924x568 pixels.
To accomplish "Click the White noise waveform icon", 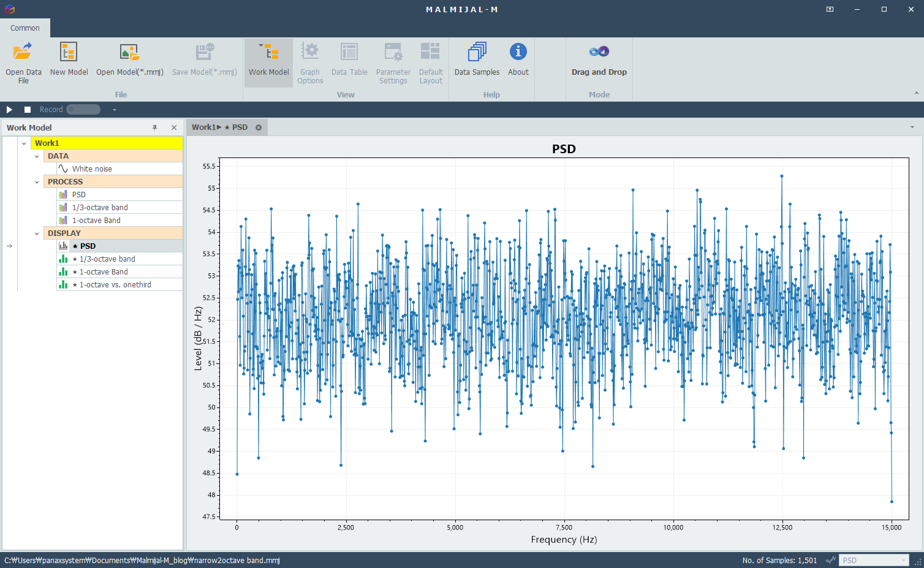I will tap(63, 169).
